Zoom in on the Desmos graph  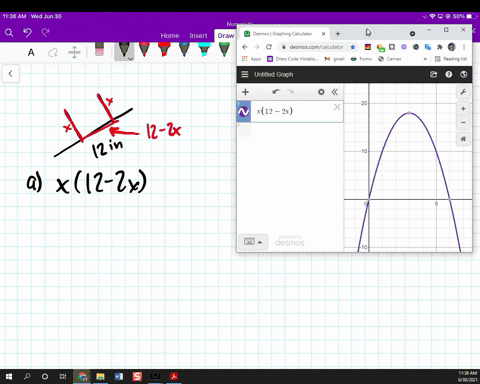click(x=463, y=109)
